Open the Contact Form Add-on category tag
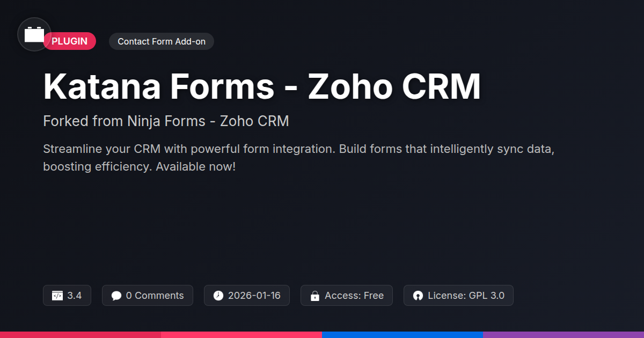The image size is (644, 338). [x=161, y=41]
